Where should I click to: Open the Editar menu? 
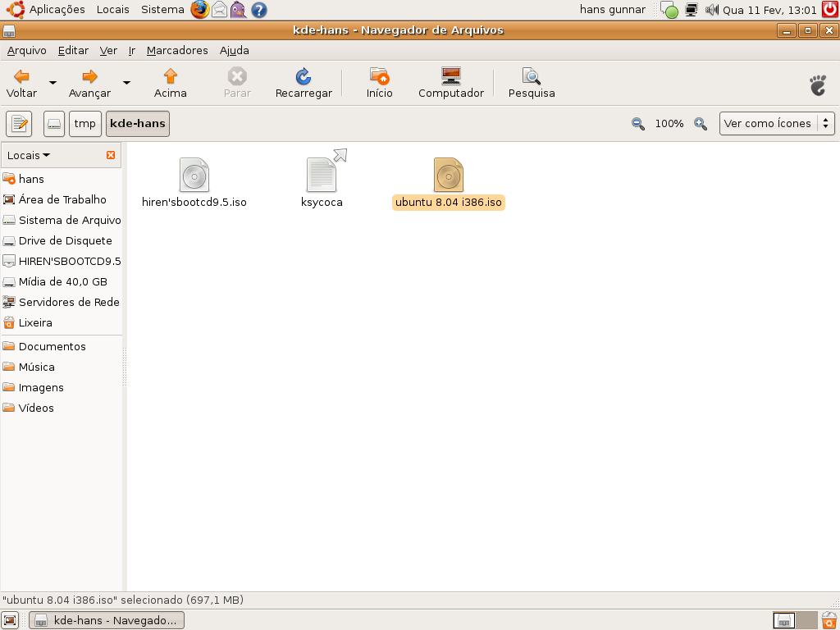click(73, 50)
